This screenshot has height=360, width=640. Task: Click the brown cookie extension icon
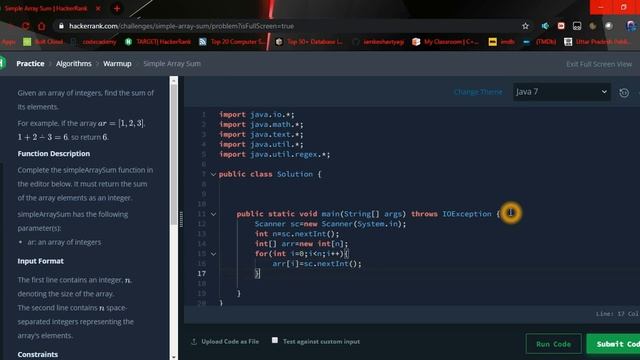[593, 26]
